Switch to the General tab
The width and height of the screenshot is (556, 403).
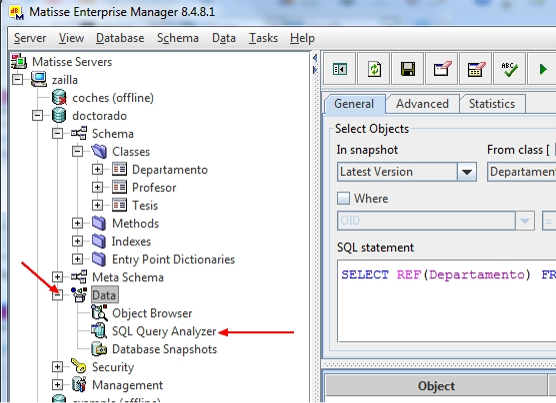[x=354, y=104]
